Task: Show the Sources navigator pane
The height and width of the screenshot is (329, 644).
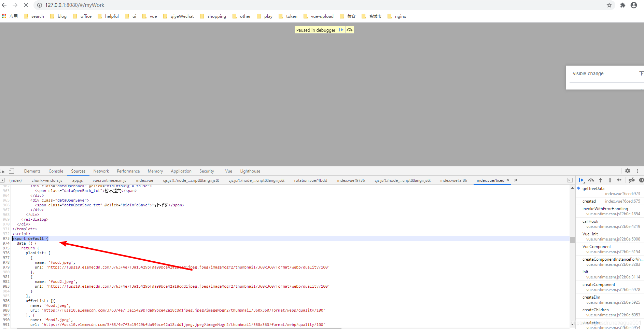Action: click(2, 180)
